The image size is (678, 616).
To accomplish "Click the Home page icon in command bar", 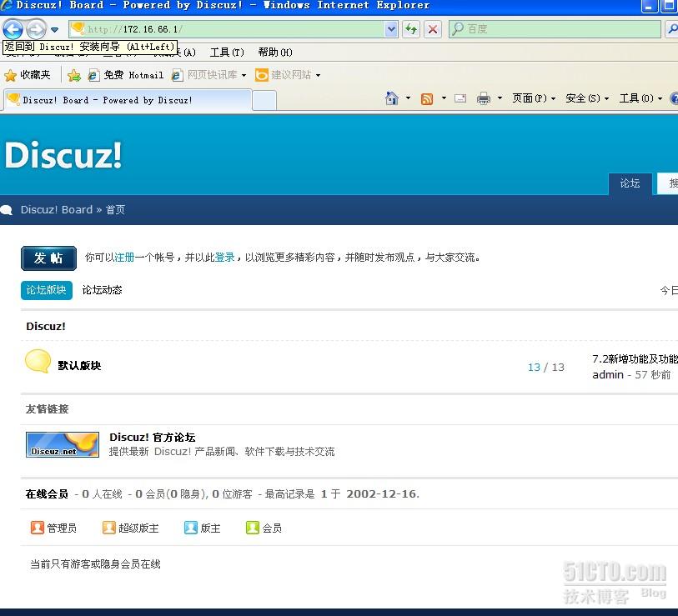I will tap(391, 98).
